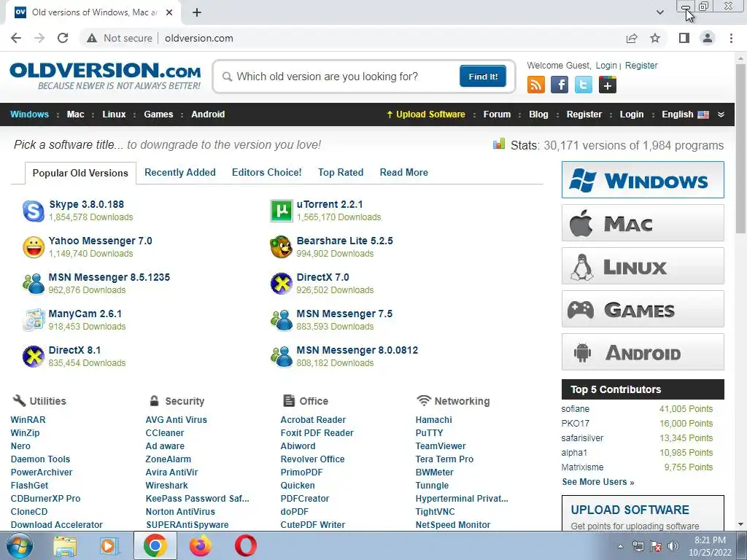The height and width of the screenshot is (560, 747).
Task: Open Linux in the navigation bar
Action: tap(114, 114)
